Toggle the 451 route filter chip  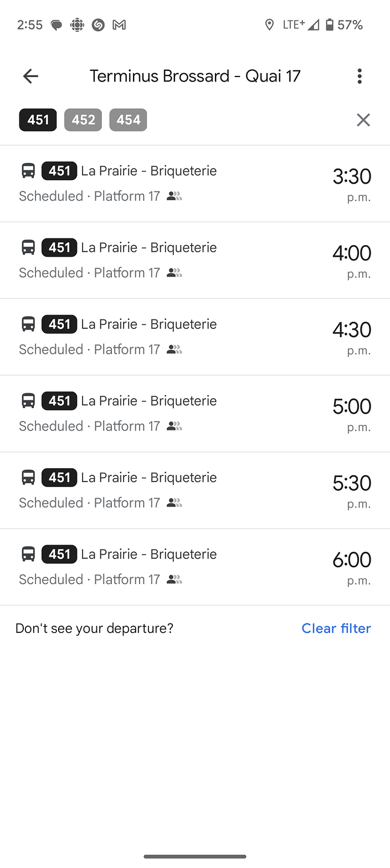coord(38,120)
